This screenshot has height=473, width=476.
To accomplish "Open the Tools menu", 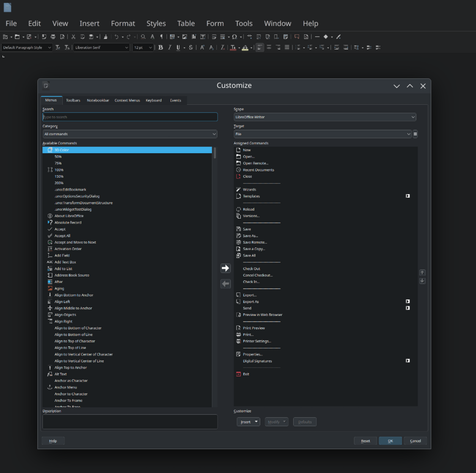I will point(244,23).
